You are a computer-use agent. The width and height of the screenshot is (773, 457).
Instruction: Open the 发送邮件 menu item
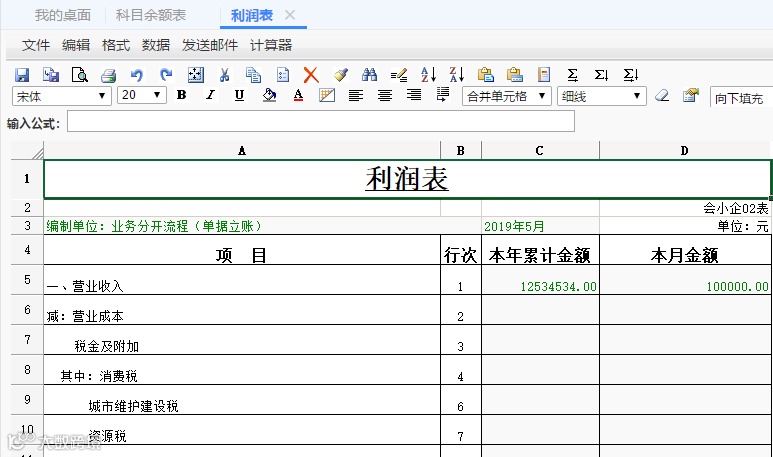tap(210, 45)
